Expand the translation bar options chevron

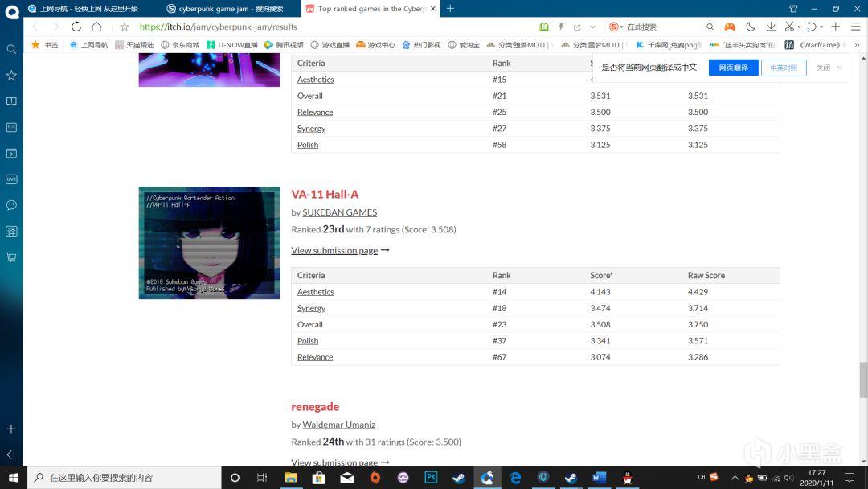840,68
